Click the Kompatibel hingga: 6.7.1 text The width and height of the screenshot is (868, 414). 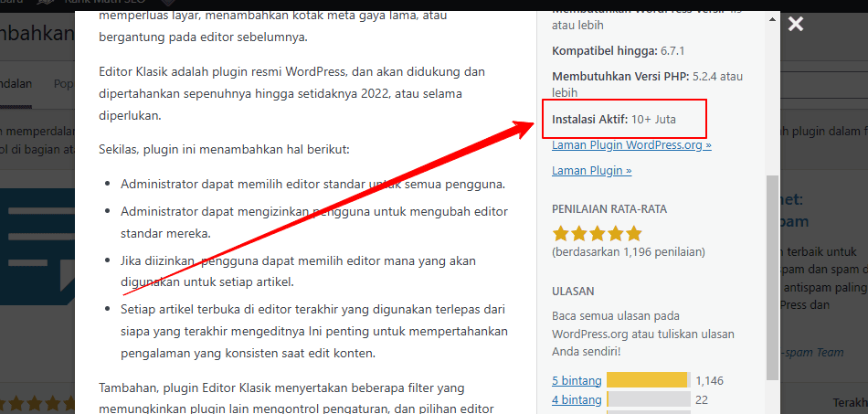619,51
